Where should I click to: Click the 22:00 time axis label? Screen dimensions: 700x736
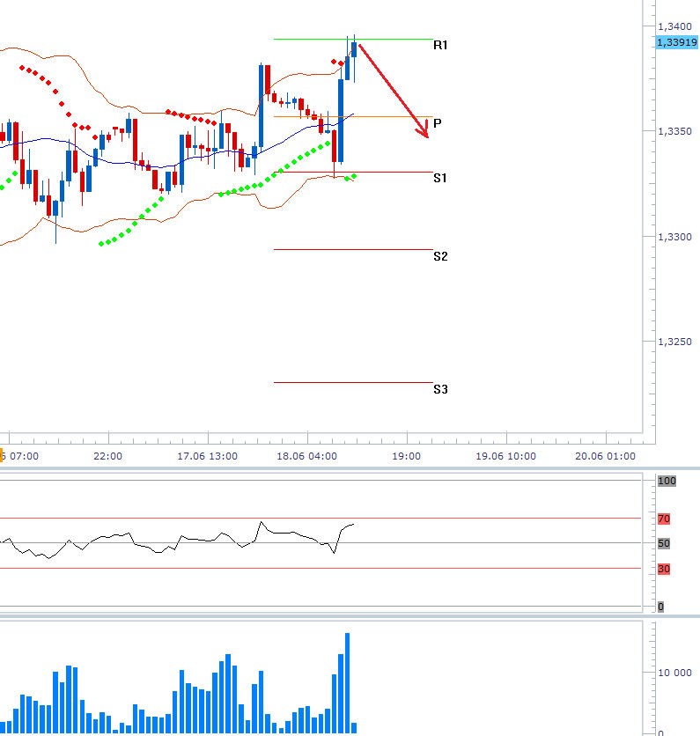[x=108, y=456]
